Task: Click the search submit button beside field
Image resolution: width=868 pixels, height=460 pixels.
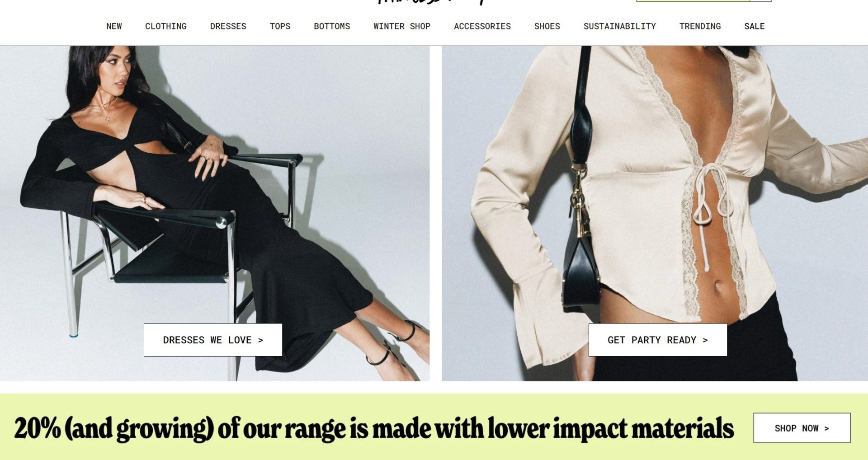Action: (761, 1)
